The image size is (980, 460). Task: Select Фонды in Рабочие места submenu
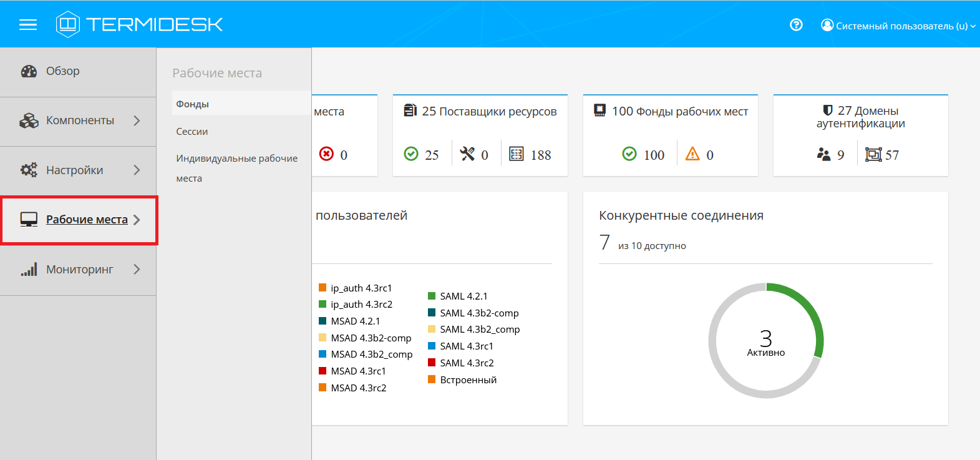pos(193,104)
